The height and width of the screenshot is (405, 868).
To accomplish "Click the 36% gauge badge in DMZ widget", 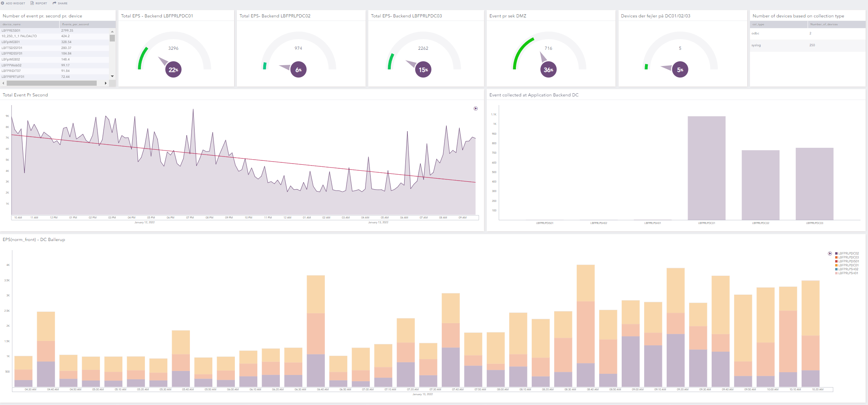I will (x=548, y=70).
